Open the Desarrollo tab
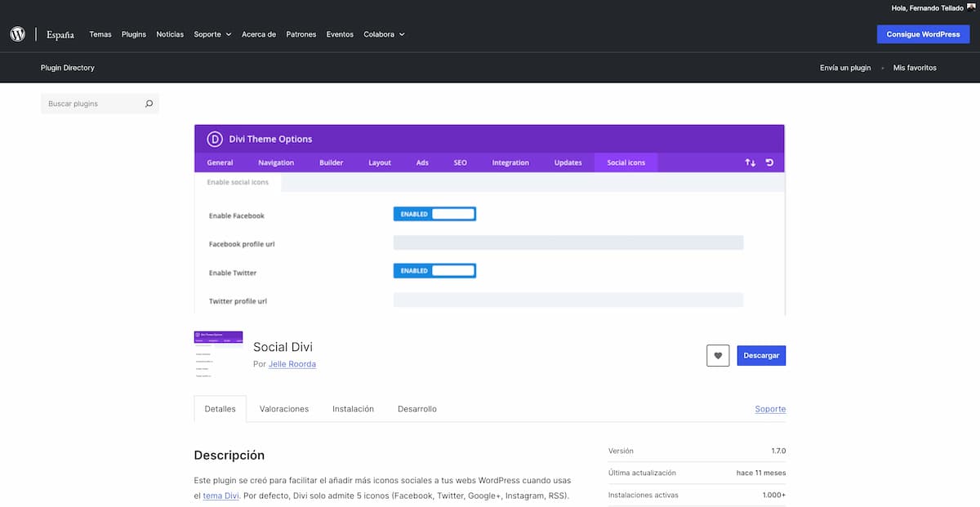 (417, 409)
